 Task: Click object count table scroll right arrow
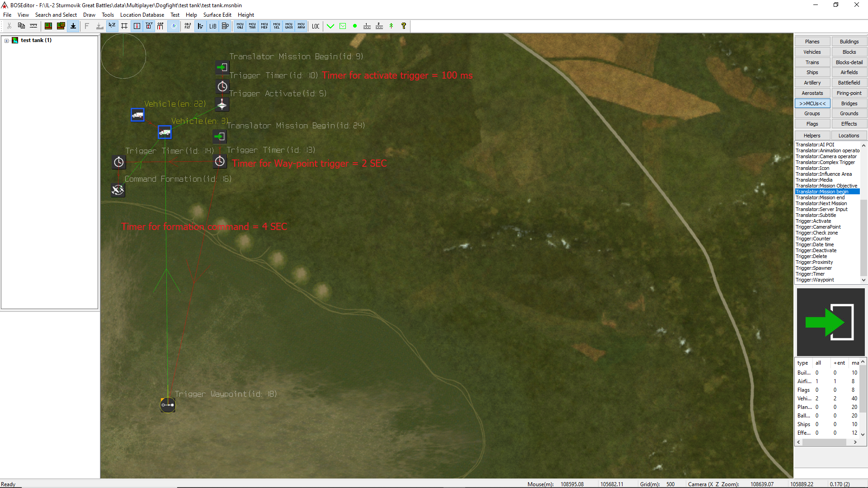point(855,442)
